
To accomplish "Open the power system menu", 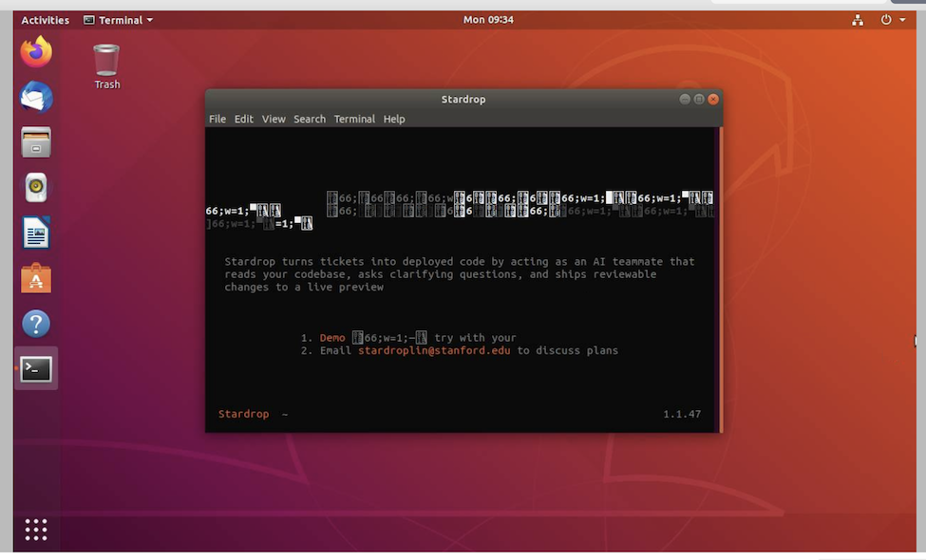I will [x=893, y=20].
